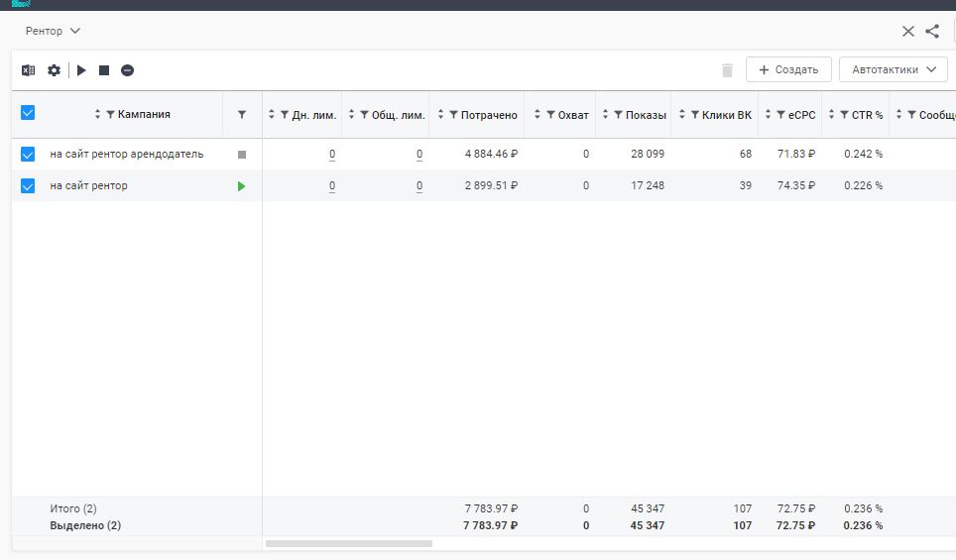Click spent value 2 899.51 ₽
Viewport: 956px width, 560px height.
point(491,186)
